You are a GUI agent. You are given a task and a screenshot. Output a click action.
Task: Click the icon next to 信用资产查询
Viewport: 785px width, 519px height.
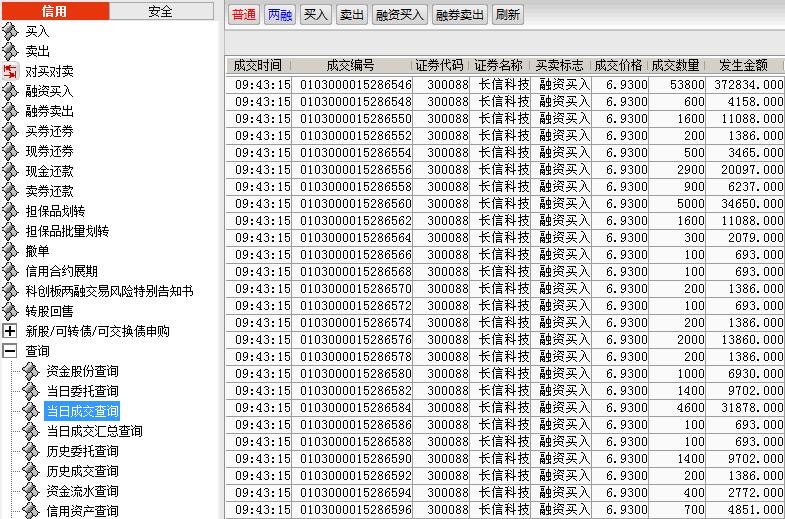point(31,510)
